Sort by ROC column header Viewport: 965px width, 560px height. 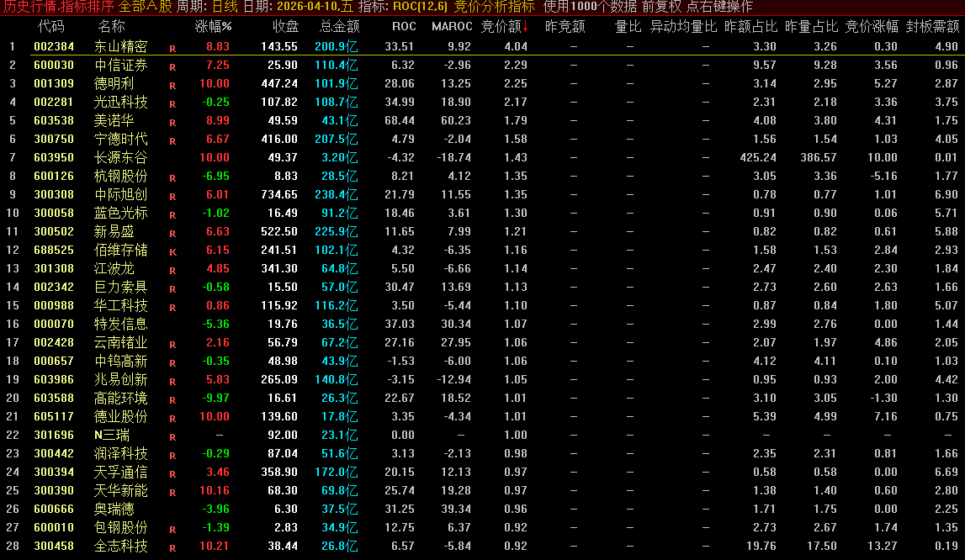click(x=405, y=26)
